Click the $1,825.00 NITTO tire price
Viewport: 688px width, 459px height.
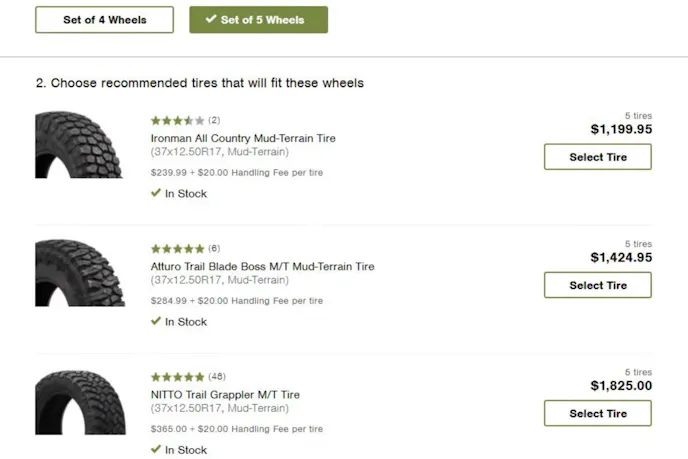(620, 386)
